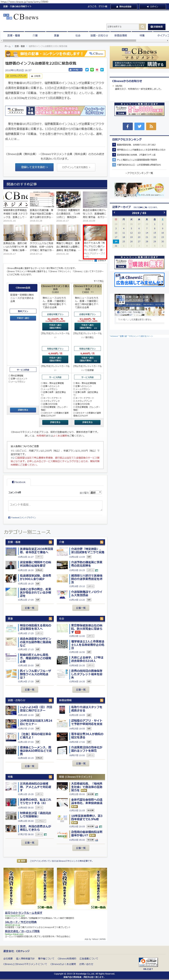
Task: Open the 薬事 navigation tab
Action: click(x=56, y=35)
